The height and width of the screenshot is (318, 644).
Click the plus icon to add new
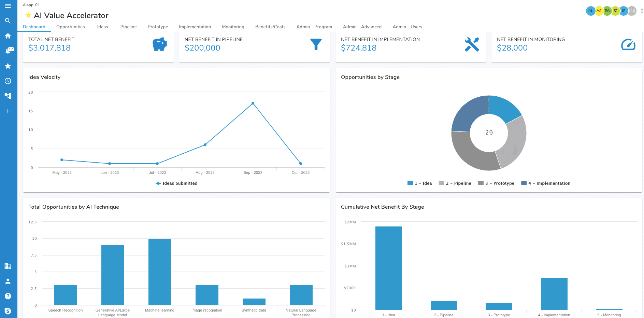coord(8,111)
